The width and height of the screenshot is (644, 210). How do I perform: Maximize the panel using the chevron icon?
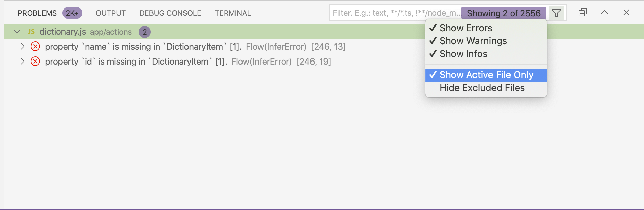[605, 12]
